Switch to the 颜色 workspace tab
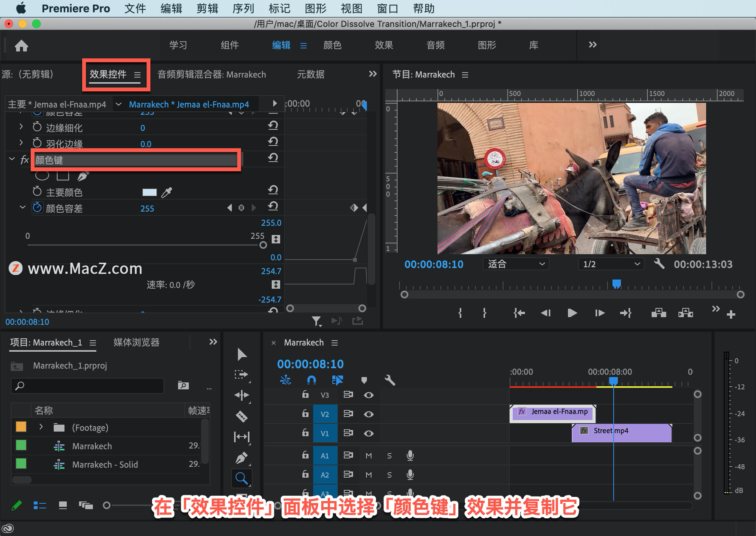The width and height of the screenshot is (756, 536). [x=332, y=45]
